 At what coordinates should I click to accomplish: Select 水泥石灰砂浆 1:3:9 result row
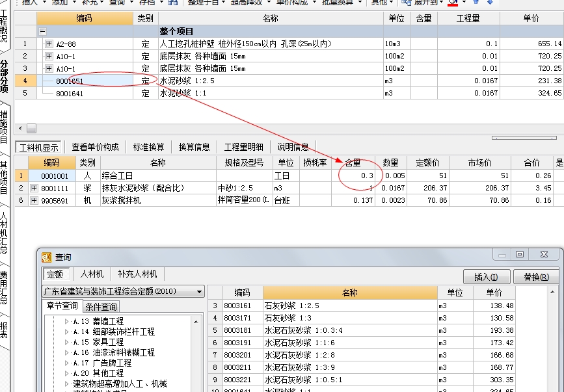(x=350, y=367)
